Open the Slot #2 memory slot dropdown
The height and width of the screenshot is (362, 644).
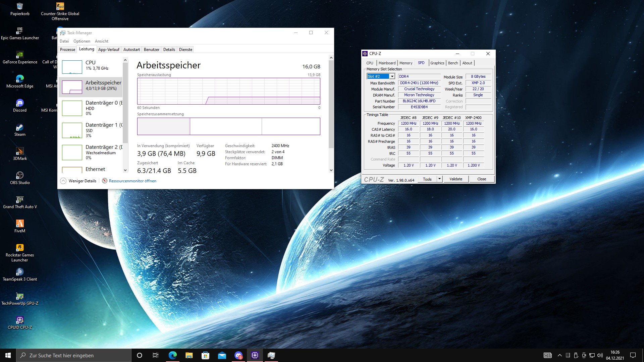392,76
